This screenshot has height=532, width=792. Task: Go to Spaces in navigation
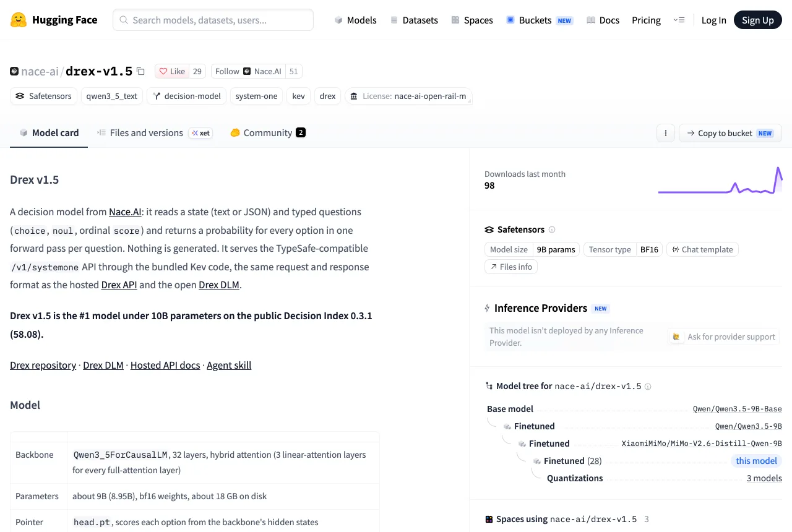pos(472,20)
